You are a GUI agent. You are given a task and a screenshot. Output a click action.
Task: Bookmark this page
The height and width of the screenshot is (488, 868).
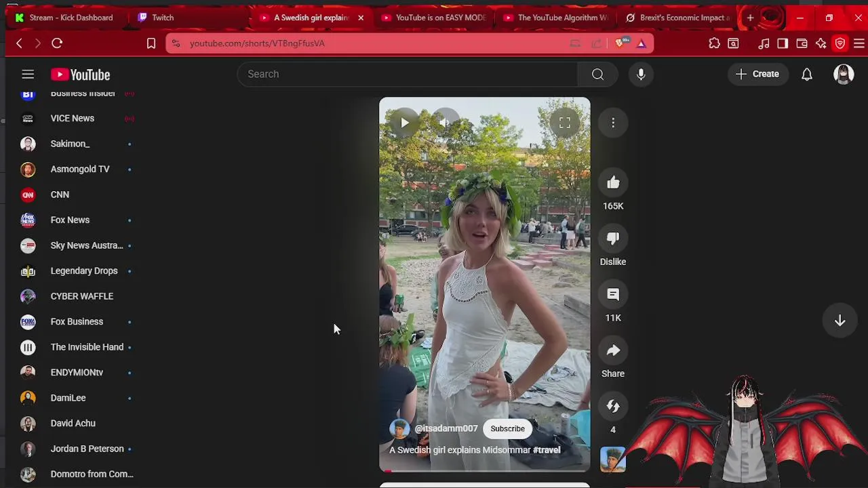(x=151, y=43)
